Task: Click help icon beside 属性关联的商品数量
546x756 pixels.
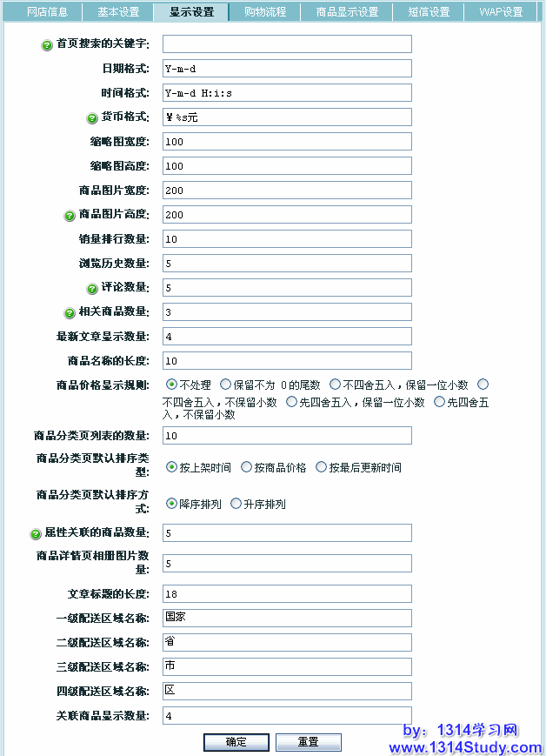Action: [x=36, y=534]
